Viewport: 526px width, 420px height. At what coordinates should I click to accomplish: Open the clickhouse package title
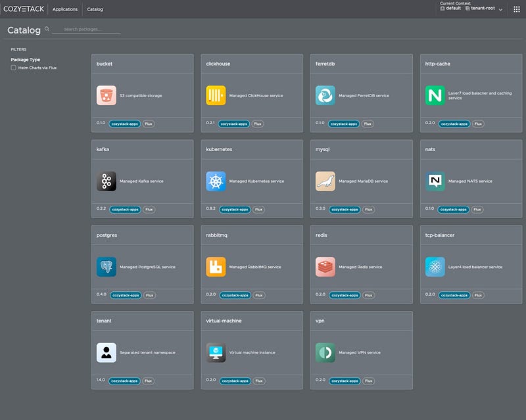(218, 64)
